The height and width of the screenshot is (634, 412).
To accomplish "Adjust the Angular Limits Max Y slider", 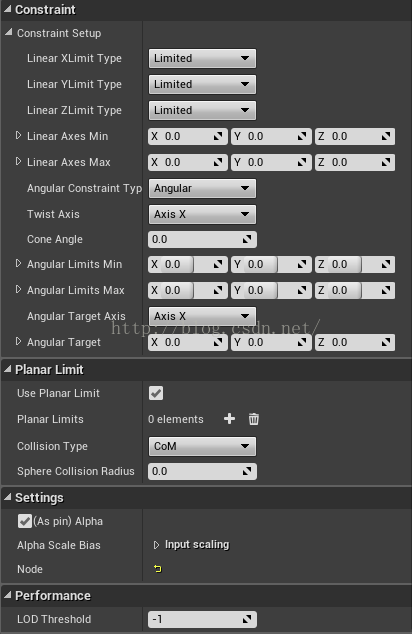I will point(271,290).
